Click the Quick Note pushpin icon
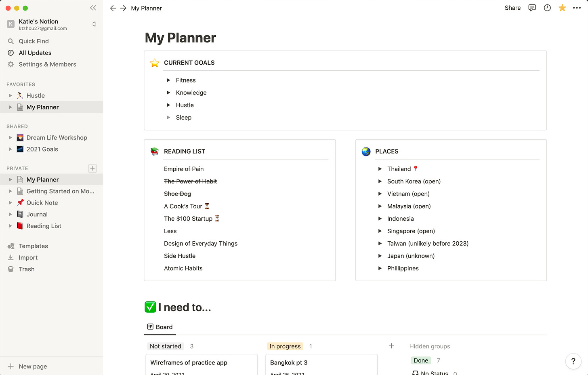Image resolution: width=588 pixels, height=375 pixels. [20, 202]
